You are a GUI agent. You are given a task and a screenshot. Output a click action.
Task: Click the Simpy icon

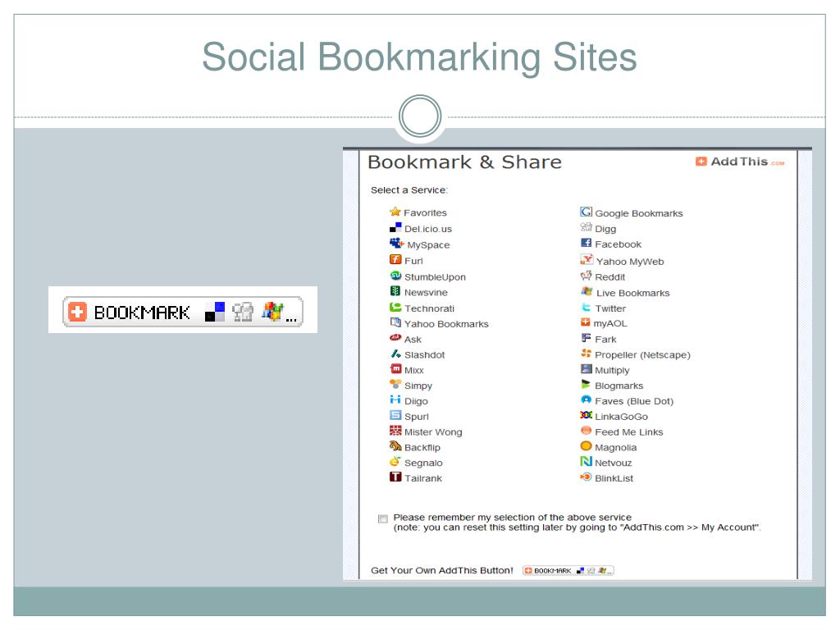(395, 384)
